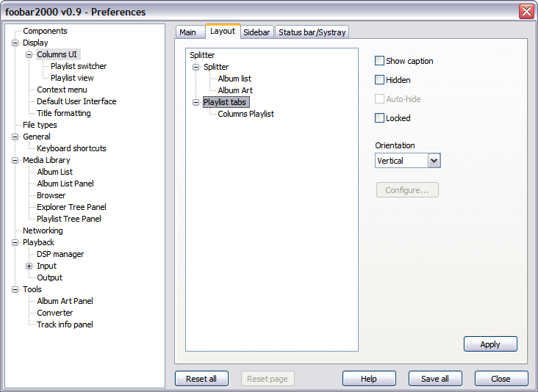Viewport: 538px width, 392px height.
Task: Open Help from the bottom buttons
Action: [369, 379]
